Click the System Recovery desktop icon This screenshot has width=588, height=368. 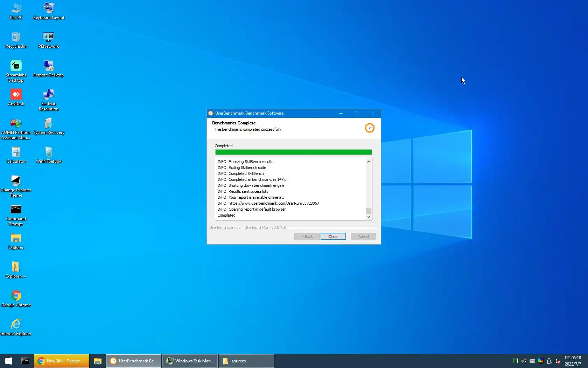49,126
